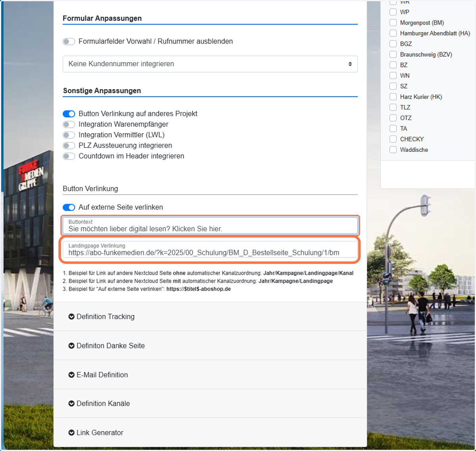Open the Keine Kundennummer integrieren dropdown
The height and width of the screenshot is (451, 476).
(210, 64)
